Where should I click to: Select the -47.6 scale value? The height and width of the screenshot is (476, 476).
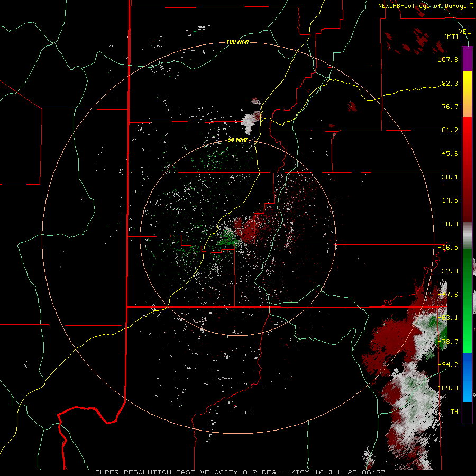coord(448,295)
